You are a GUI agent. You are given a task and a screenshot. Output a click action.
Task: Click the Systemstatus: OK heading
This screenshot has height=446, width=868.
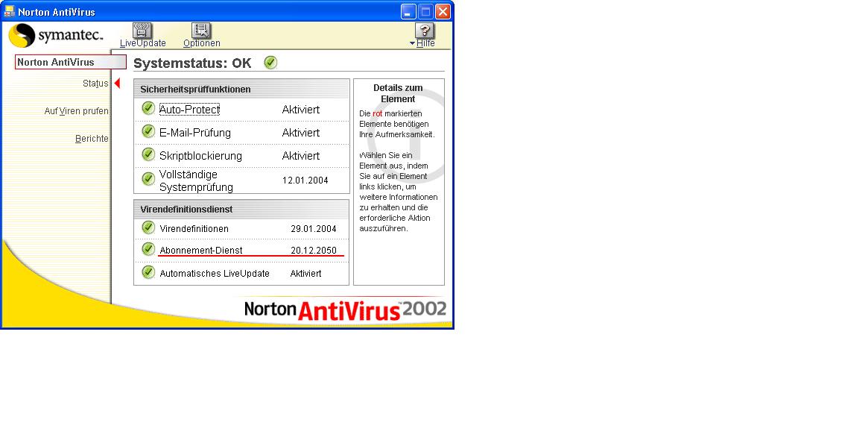coord(193,63)
